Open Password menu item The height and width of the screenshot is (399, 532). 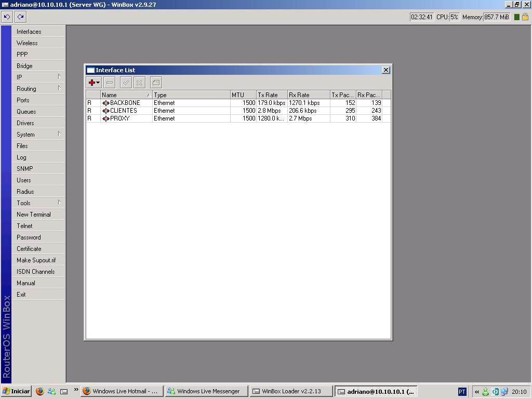point(38,237)
